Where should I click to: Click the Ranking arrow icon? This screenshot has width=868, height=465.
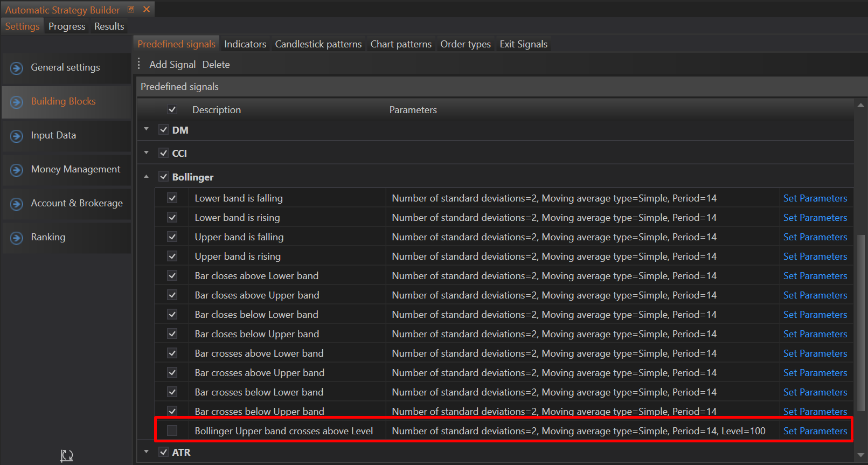(x=17, y=238)
